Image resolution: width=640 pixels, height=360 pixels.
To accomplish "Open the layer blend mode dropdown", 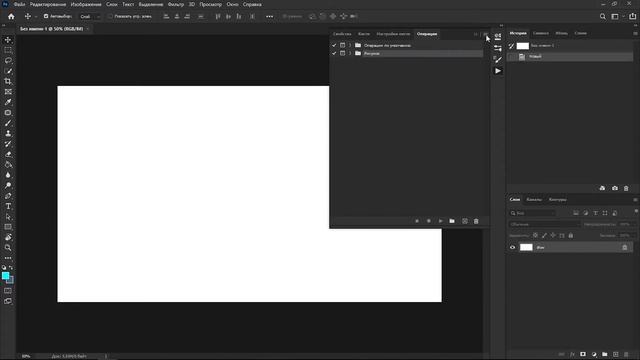I will click(544, 224).
